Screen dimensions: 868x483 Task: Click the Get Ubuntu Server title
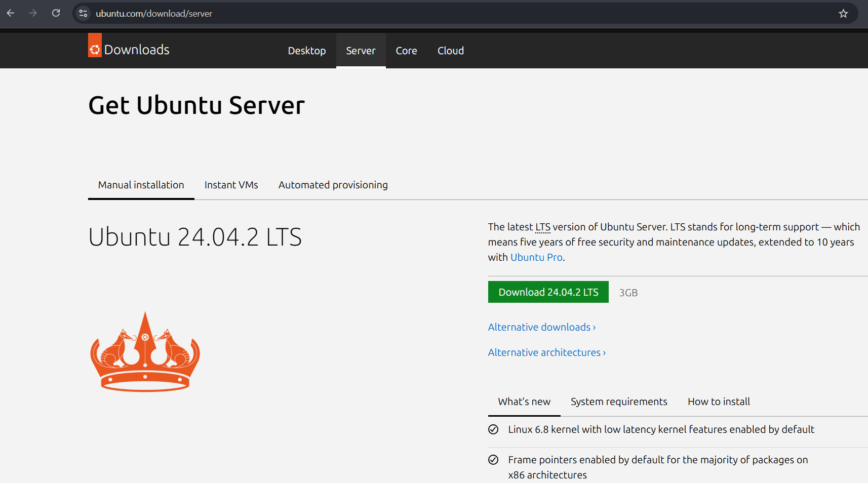(x=196, y=105)
